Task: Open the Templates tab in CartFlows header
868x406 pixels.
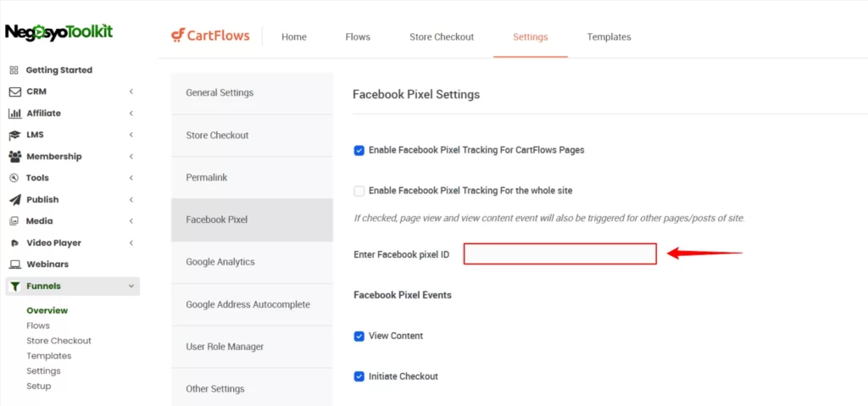Action: point(609,37)
